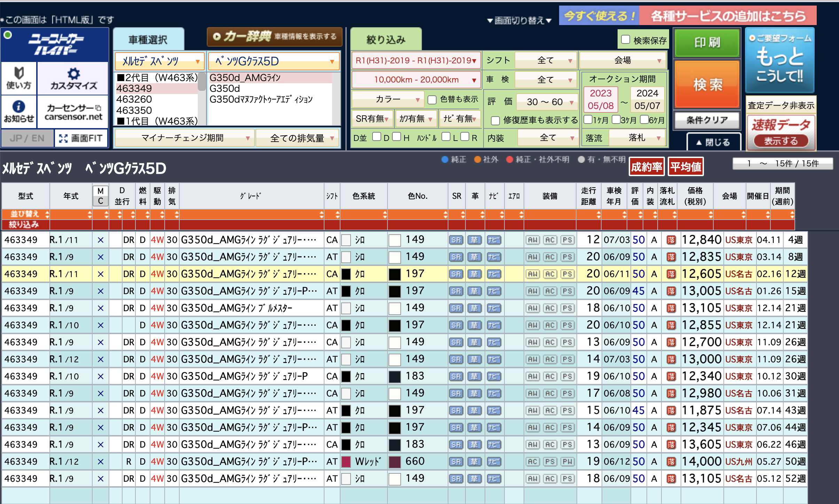
Task: Sort by 価格 column sort arrows
Action: pyautogui.click(x=710, y=214)
